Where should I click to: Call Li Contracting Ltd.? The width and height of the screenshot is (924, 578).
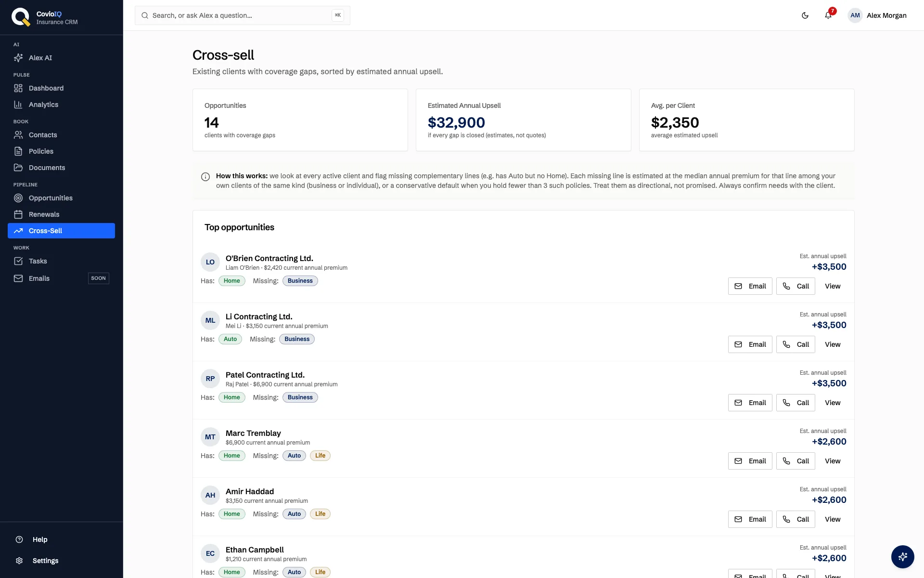[x=796, y=344]
